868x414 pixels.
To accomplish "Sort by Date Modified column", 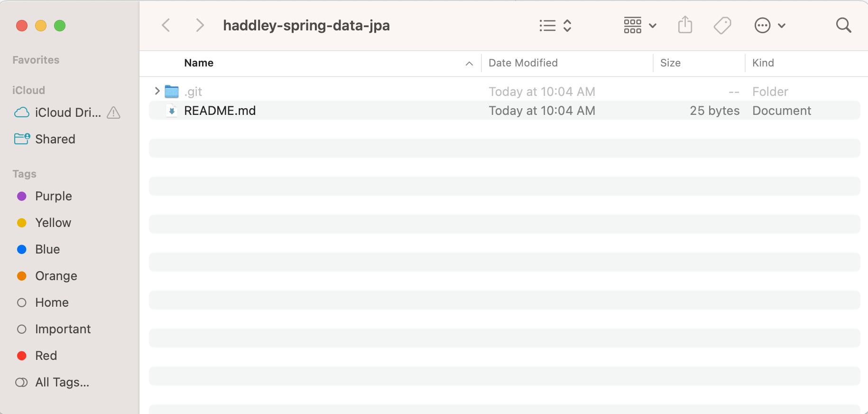I will tap(523, 63).
